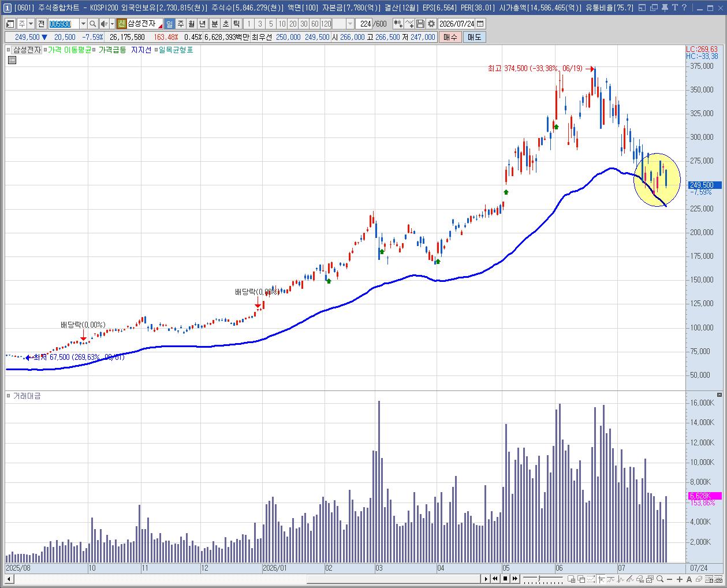Click the speaker sound icon in toolbar
The width and height of the screenshot is (727, 588).
pyautogui.click(x=103, y=24)
